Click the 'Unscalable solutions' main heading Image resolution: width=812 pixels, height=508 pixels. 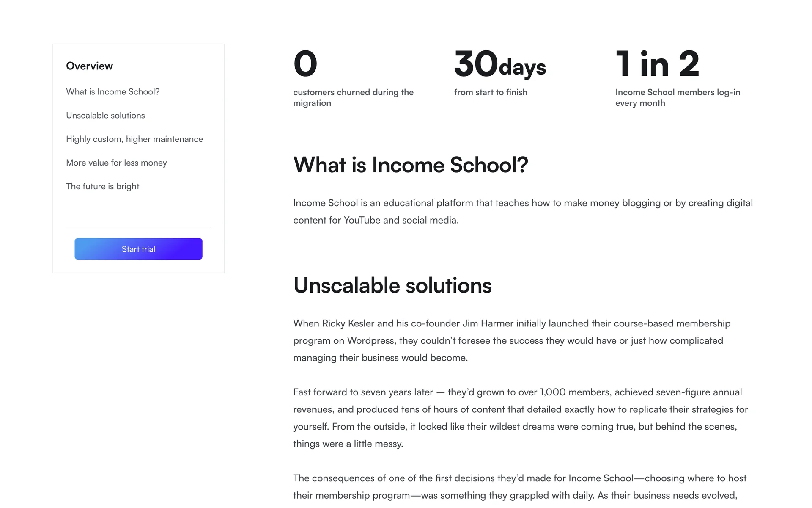(x=392, y=286)
